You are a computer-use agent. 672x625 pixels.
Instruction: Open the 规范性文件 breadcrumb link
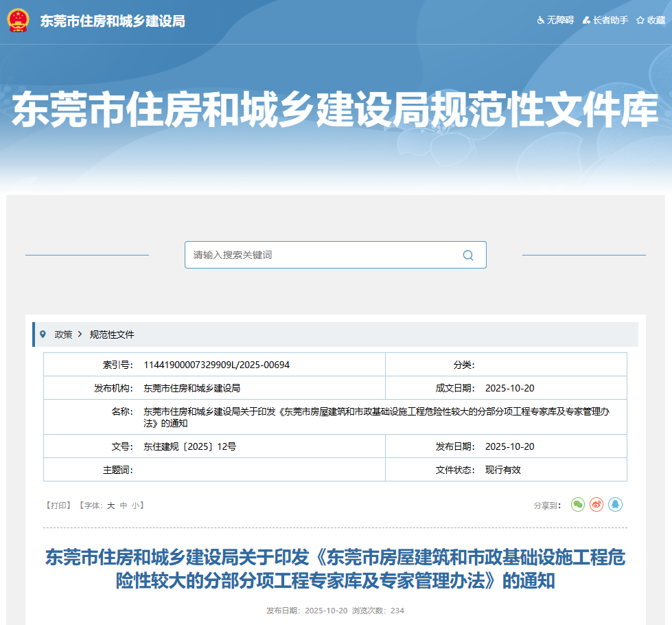click(x=111, y=334)
